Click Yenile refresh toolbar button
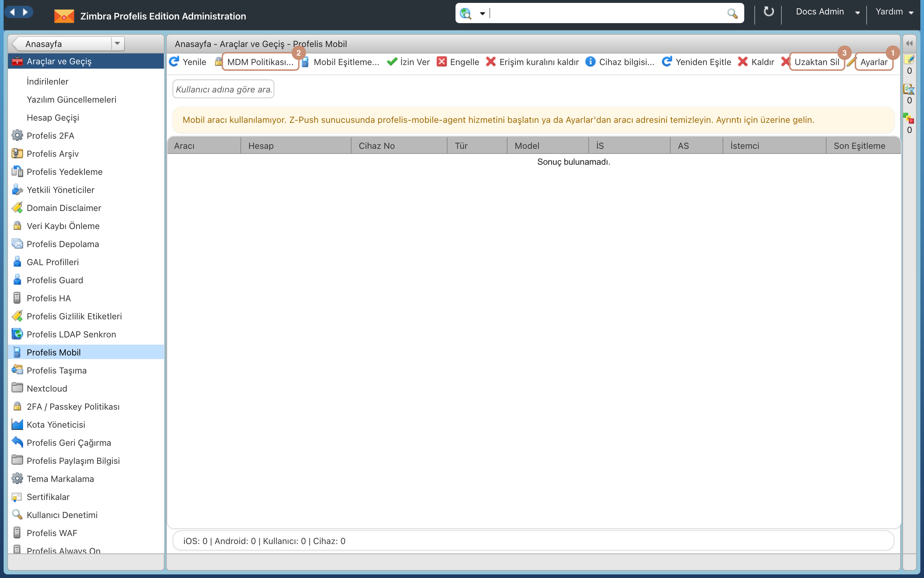Viewport: 924px width, 578px height. [x=187, y=62]
